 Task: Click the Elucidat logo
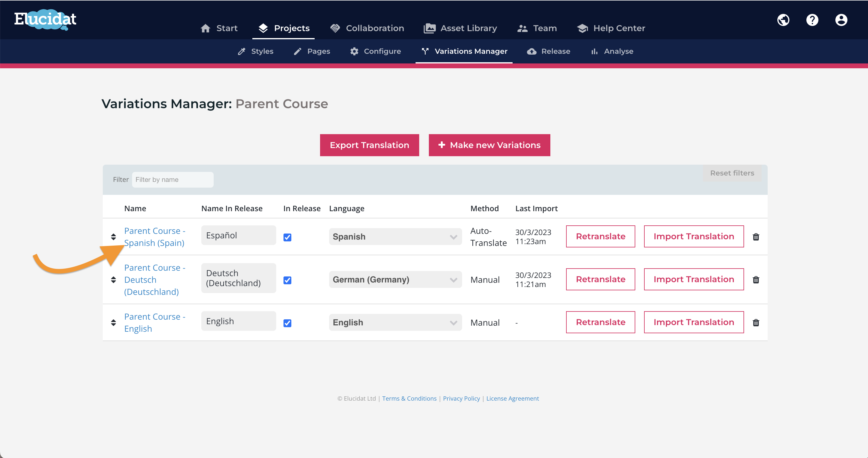[45, 20]
